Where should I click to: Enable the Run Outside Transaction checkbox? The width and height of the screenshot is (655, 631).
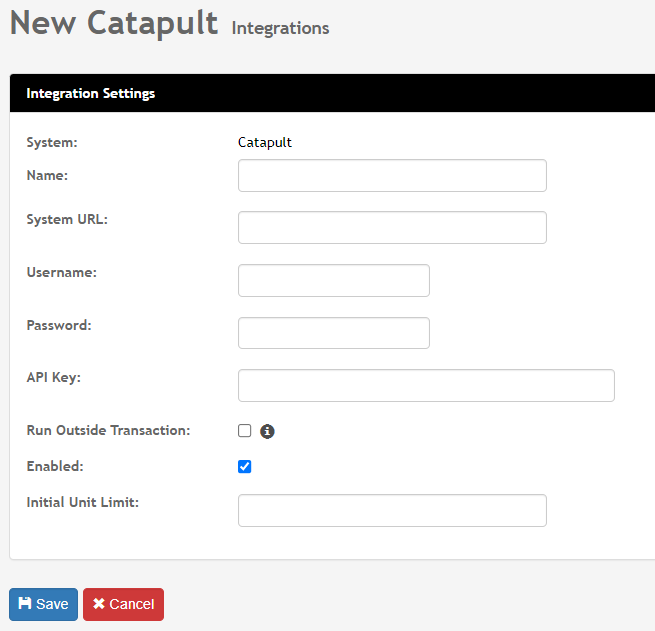tap(245, 431)
